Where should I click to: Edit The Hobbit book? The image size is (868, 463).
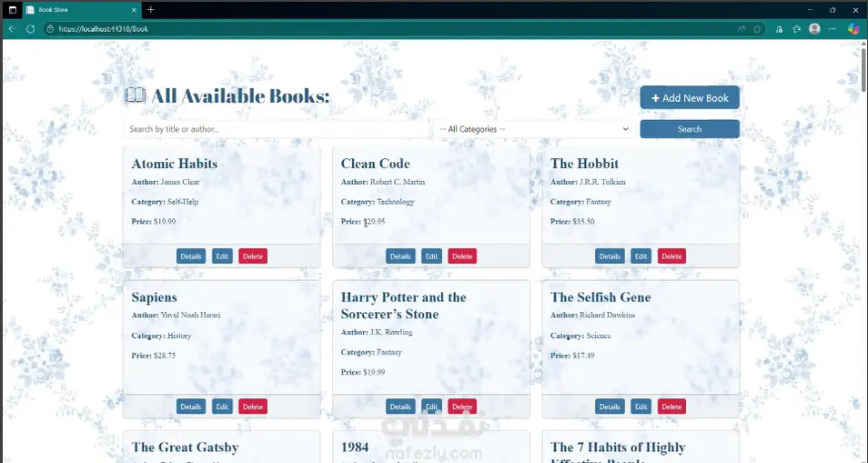tap(641, 257)
